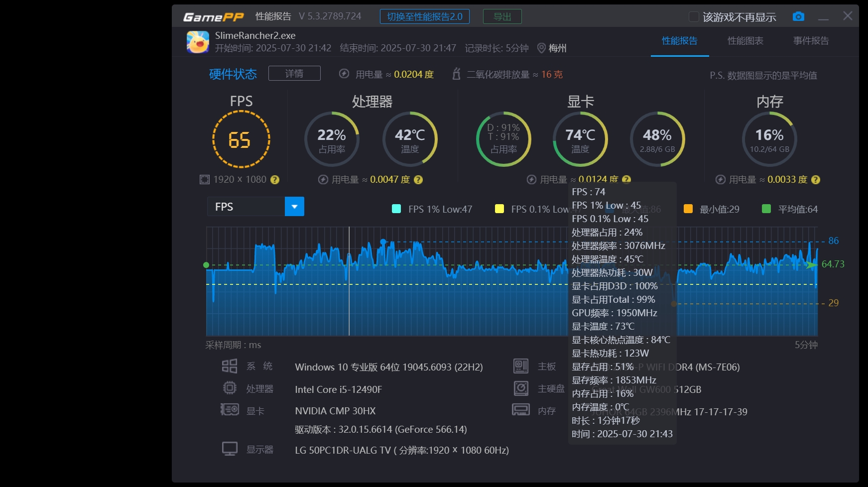868x487 pixels.
Task: Click the CPU 22% usage gauge
Action: coord(332,139)
